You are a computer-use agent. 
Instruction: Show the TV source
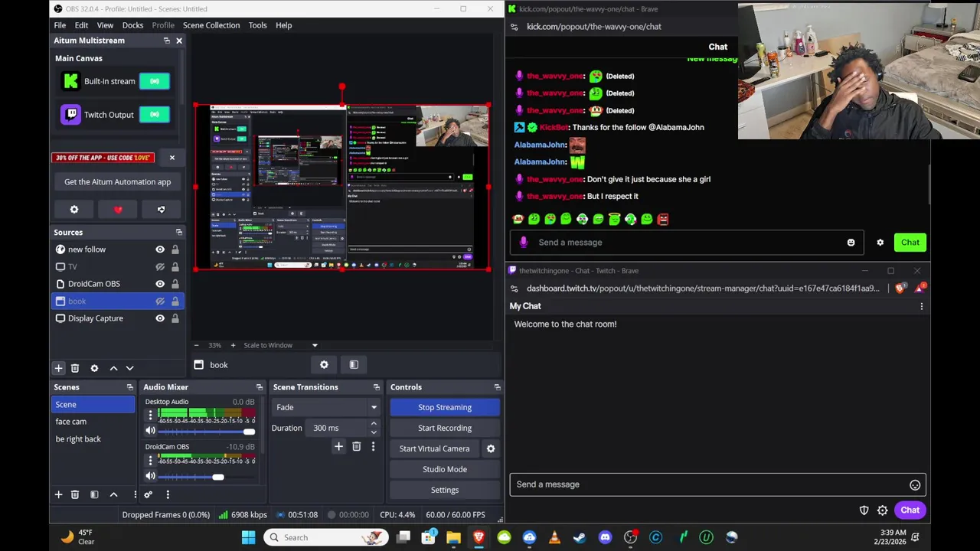click(160, 267)
